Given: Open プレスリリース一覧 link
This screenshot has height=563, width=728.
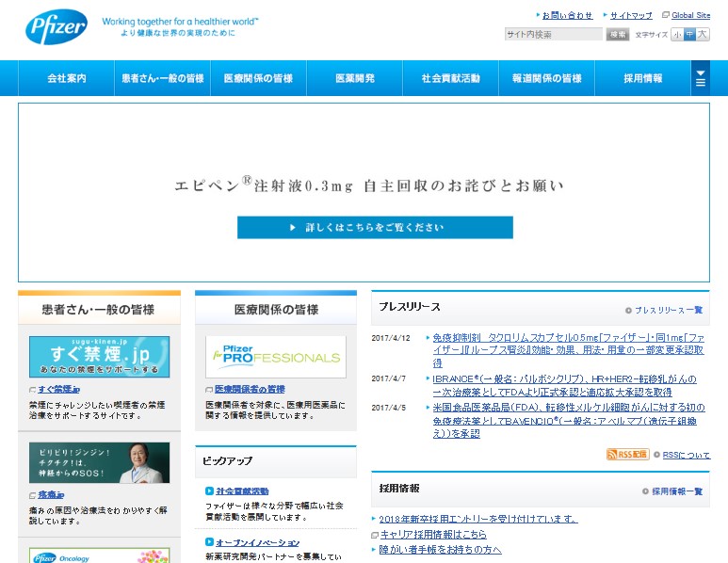Looking at the screenshot, I should coord(669,310).
